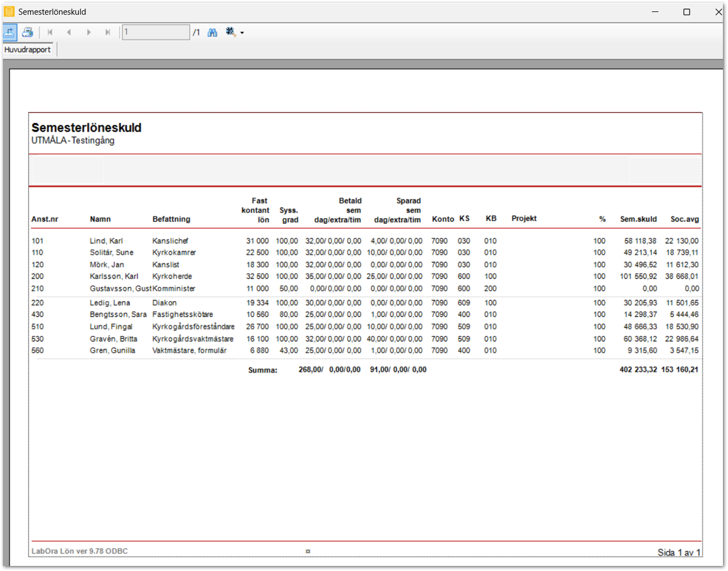Viewport: 728px width, 571px height.
Task: Advance to the next page
Action: [88, 32]
